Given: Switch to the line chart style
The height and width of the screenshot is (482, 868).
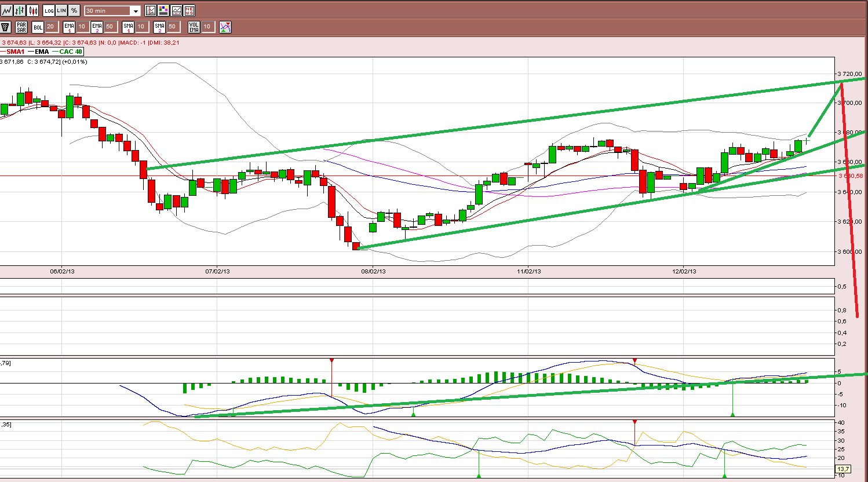Looking at the screenshot, I should pos(7,10).
